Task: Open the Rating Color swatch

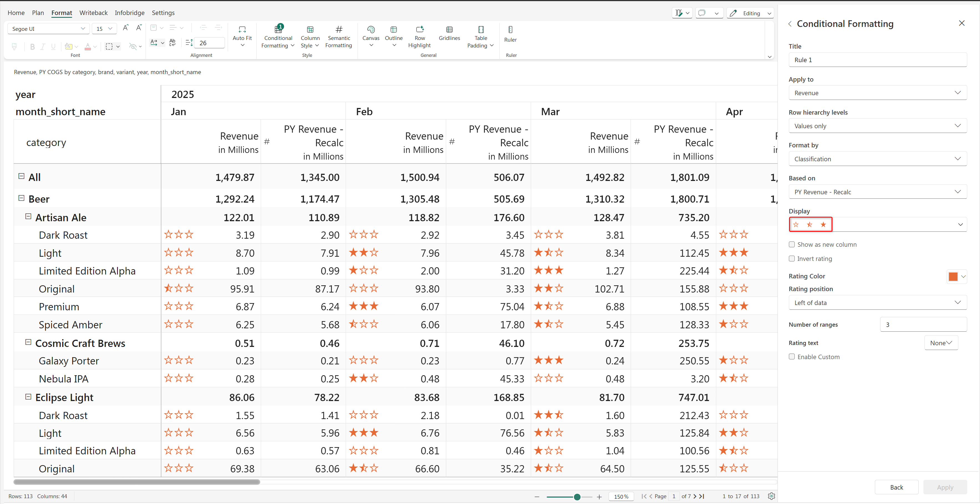Action: [953, 276]
